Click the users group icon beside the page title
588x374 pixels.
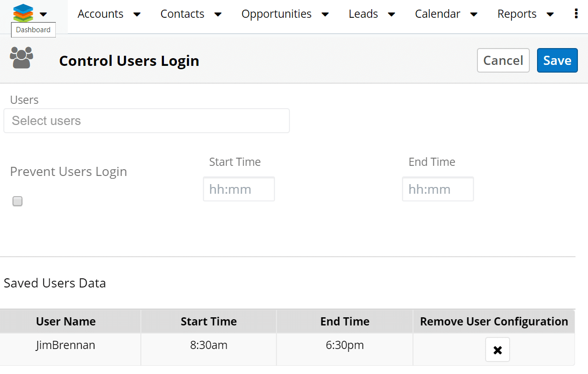point(21,58)
